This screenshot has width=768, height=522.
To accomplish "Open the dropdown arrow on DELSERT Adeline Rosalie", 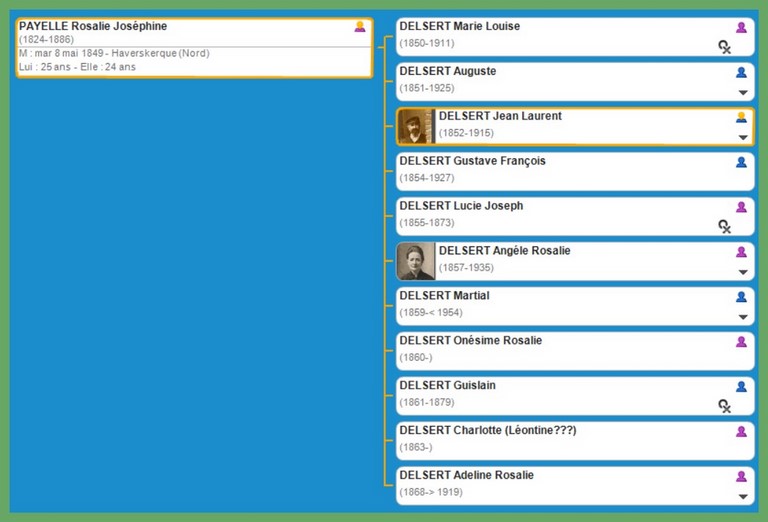I will pos(742,497).
